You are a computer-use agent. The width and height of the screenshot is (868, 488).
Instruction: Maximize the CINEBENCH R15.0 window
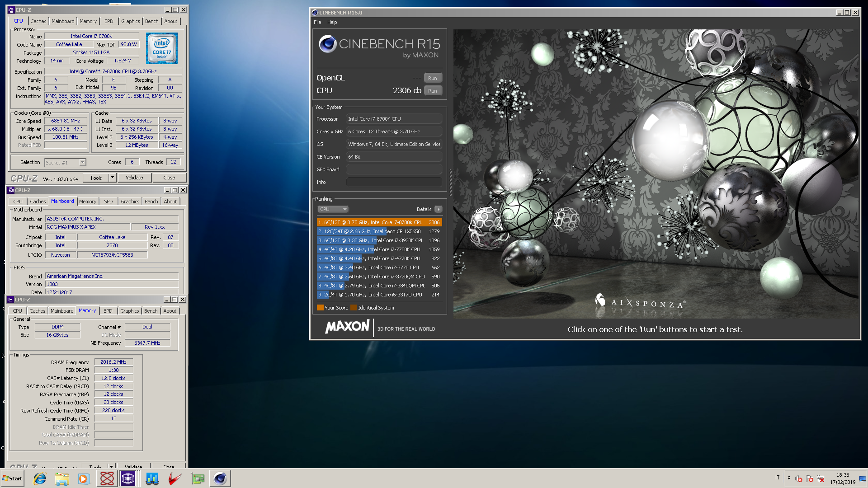coord(847,13)
